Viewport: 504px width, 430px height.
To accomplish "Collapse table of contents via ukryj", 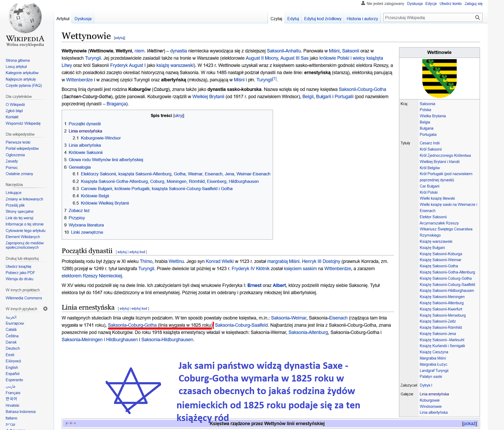I will (179, 116).
